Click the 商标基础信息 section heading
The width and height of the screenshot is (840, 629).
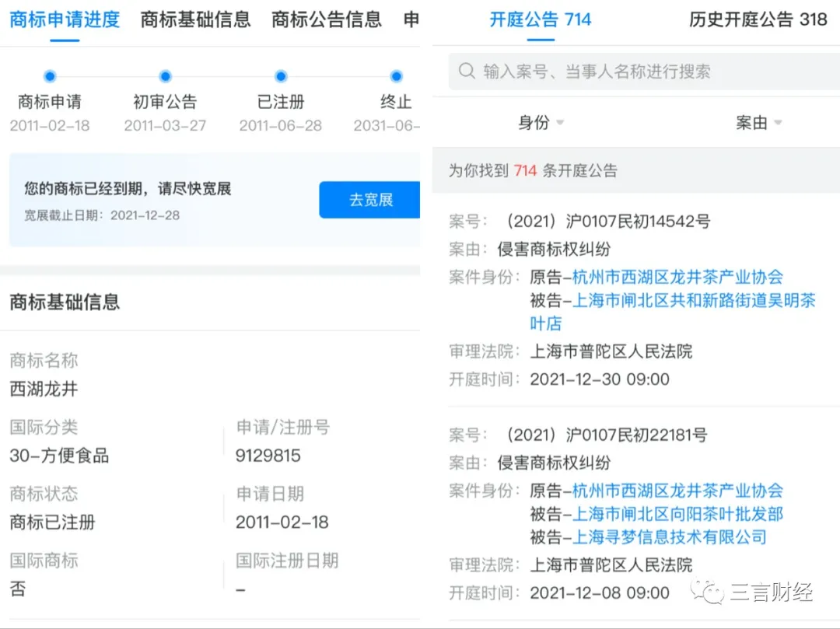tap(65, 302)
